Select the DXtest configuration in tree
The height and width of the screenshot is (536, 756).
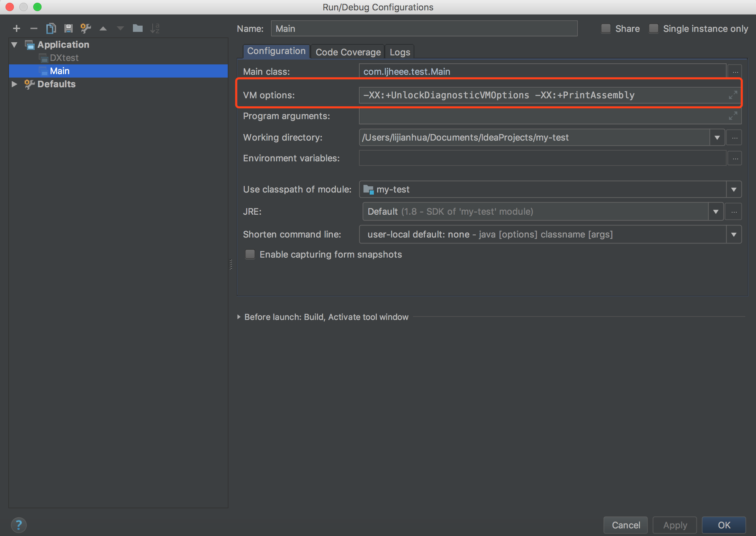click(x=64, y=58)
